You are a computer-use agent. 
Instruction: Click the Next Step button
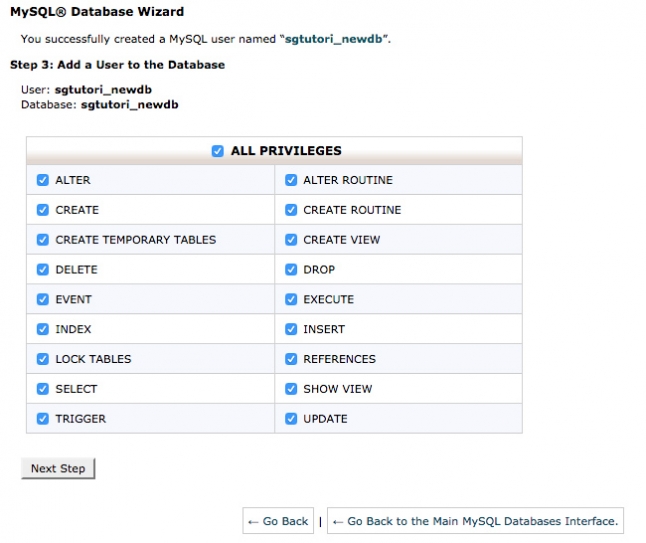pyautogui.click(x=58, y=468)
